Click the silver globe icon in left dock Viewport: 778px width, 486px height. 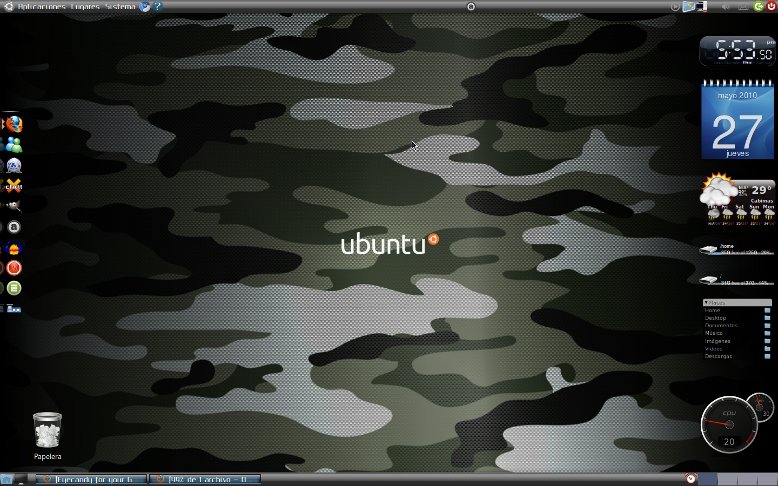point(14,165)
